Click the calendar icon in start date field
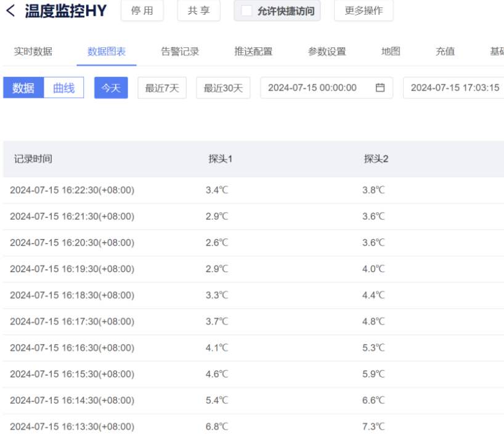Image resolution: width=504 pixels, height=436 pixels. pyautogui.click(x=380, y=87)
